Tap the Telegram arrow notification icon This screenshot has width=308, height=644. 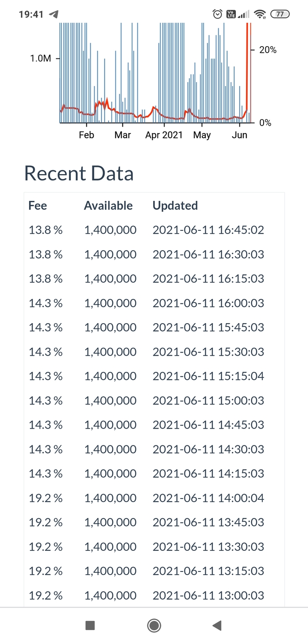(x=54, y=14)
